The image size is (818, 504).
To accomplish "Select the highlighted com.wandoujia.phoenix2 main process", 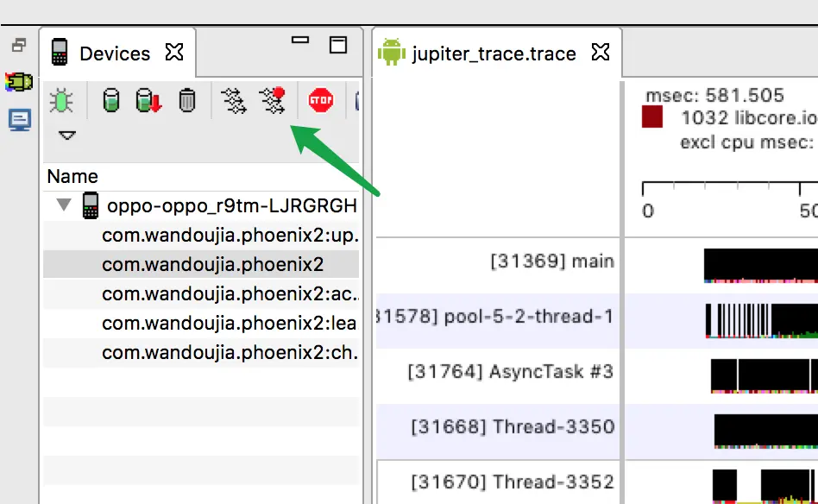I will [201, 265].
